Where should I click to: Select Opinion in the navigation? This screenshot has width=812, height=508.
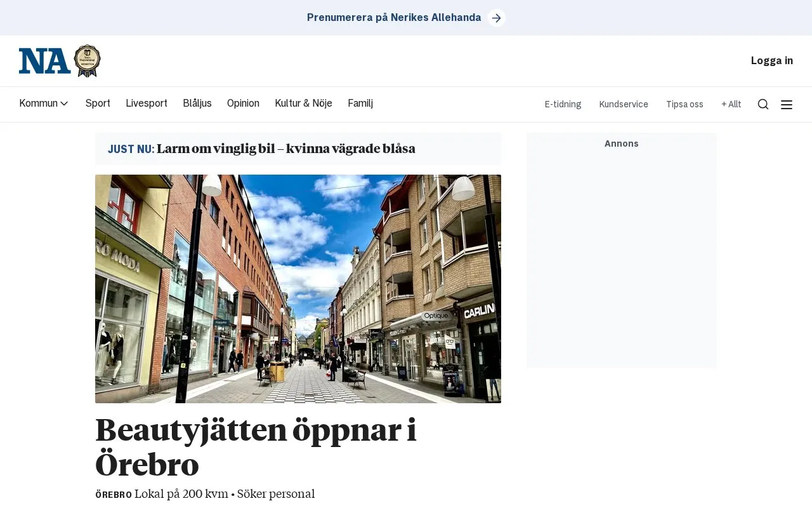tap(243, 104)
